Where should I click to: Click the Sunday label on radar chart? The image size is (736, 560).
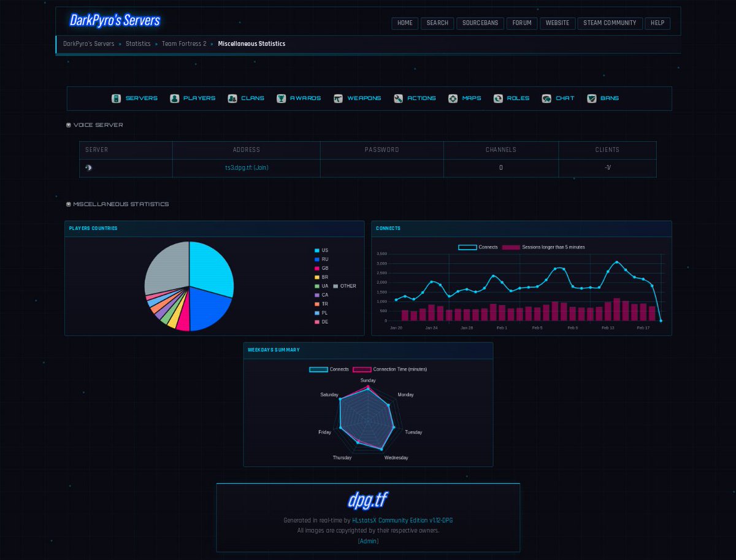(368, 380)
